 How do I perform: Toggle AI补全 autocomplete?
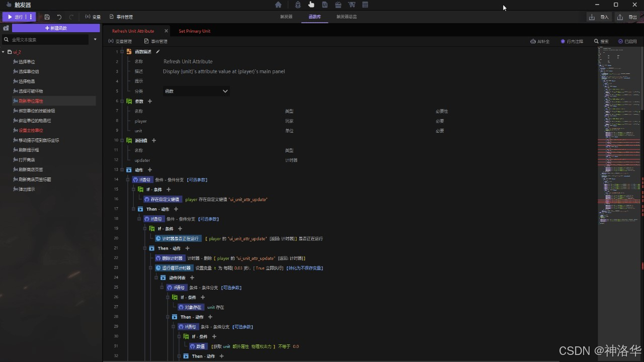[x=540, y=41]
